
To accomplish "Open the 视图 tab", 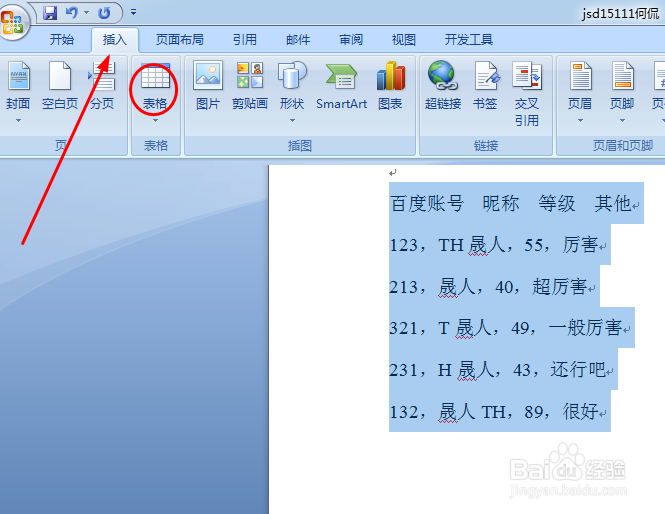I will (x=403, y=39).
